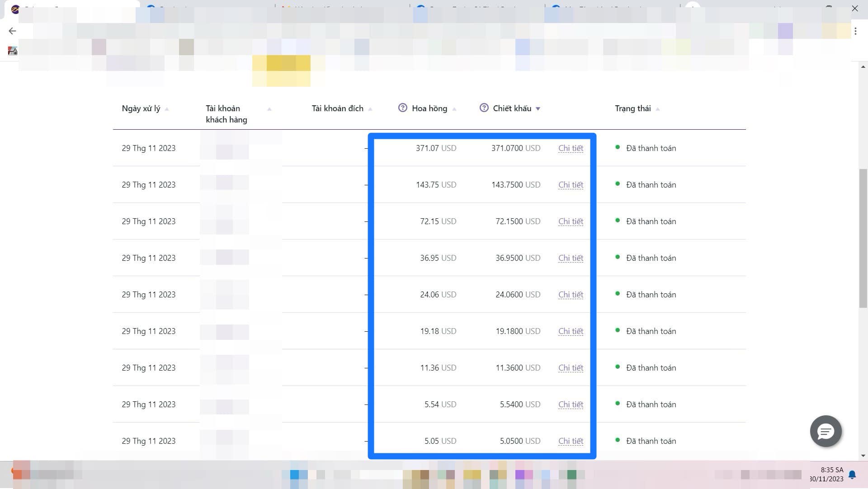Click the vertical page scrollbar thumb
Image resolution: width=868 pixels, height=489 pixels.
tap(863, 237)
